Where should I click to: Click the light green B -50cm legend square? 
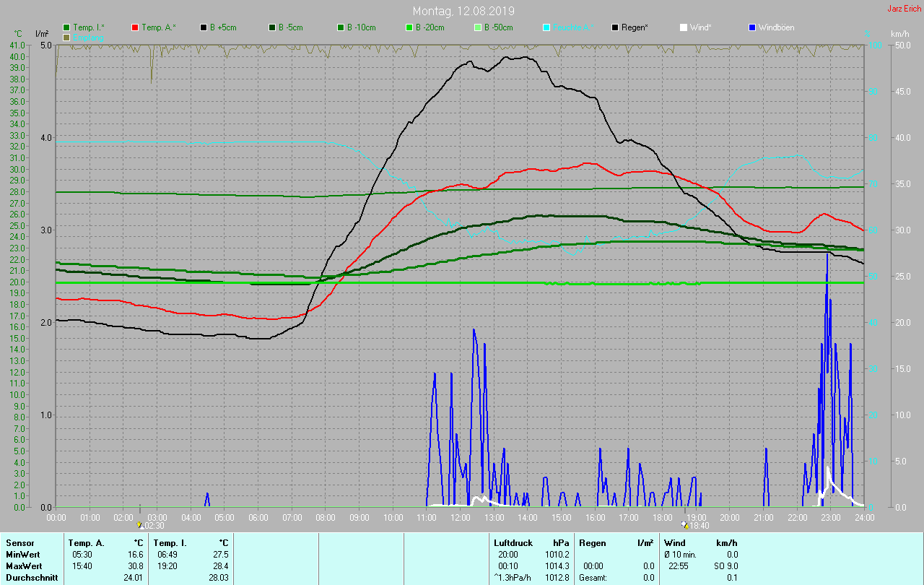tap(477, 27)
